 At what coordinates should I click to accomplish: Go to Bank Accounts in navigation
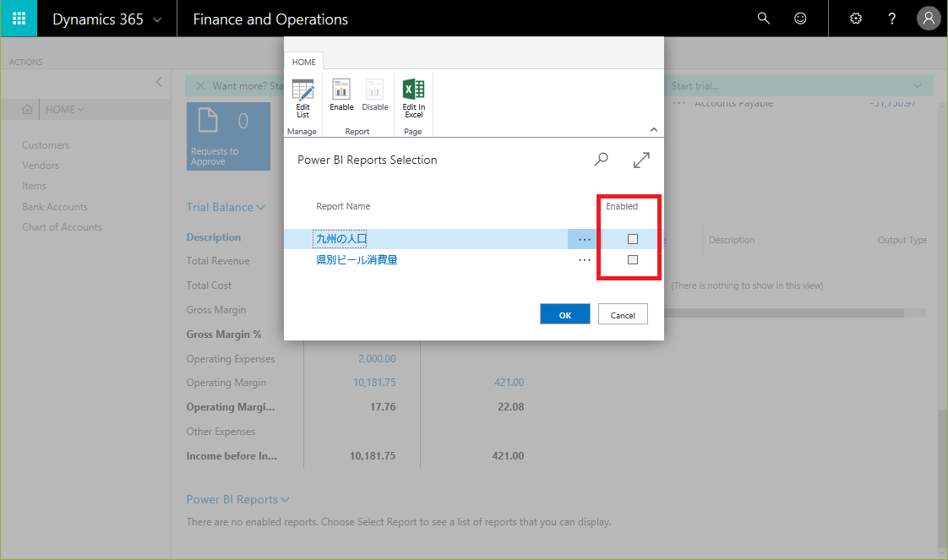55,207
